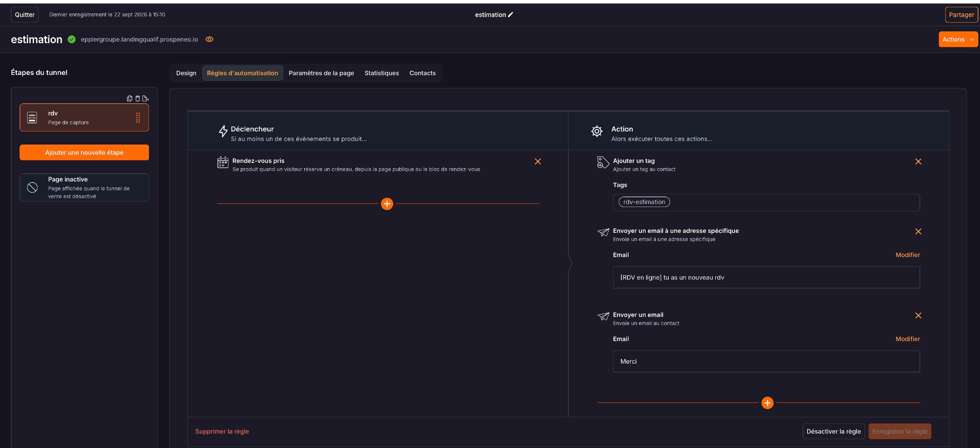This screenshot has width=980, height=448.
Task: Click Modifier for the Merci email
Action: click(x=907, y=339)
